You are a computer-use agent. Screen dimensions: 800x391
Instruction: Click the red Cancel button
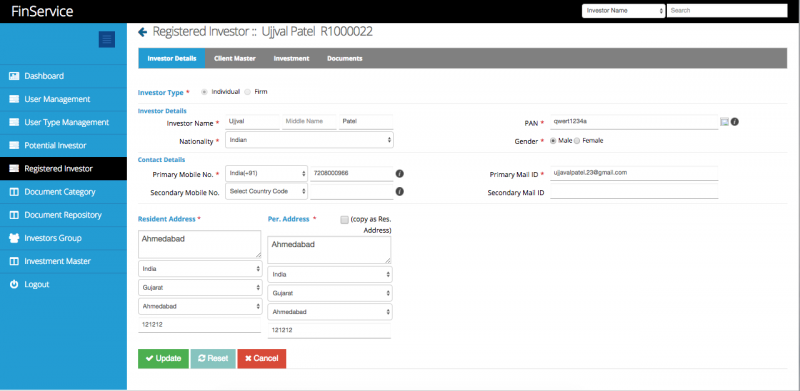(x=262, y=358)
